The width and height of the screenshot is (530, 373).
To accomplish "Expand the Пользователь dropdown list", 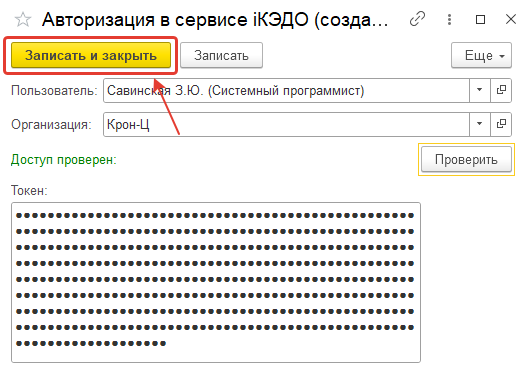I will click(479, 90).
